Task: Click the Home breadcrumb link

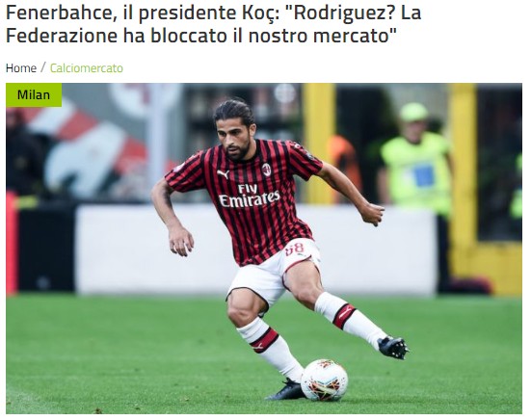Action: [21, 68]
